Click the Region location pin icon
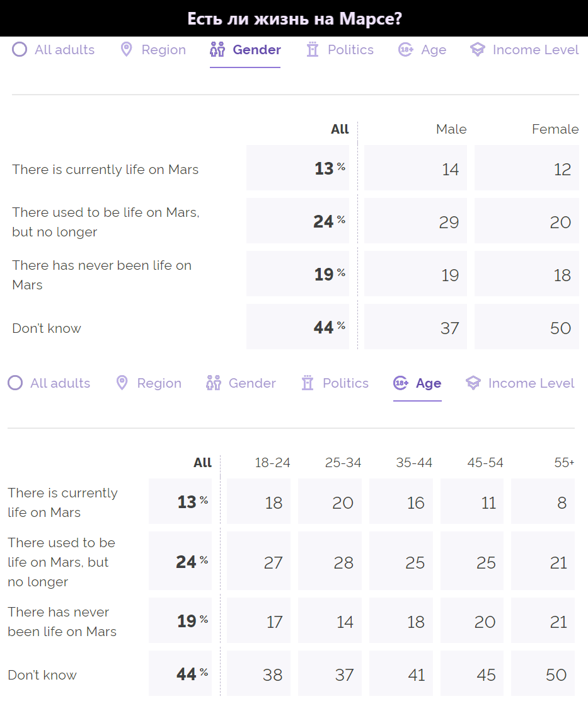 click(x=125, y=49)
